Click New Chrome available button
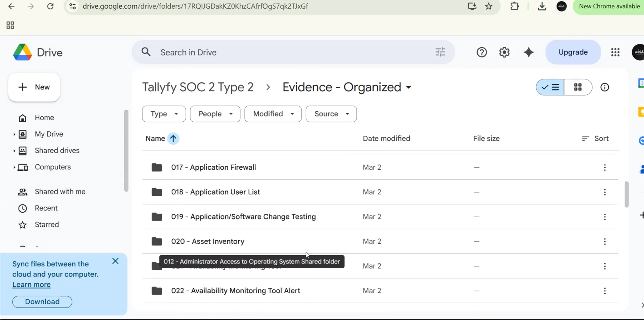 pyautogui.click(x=609, y=6)
